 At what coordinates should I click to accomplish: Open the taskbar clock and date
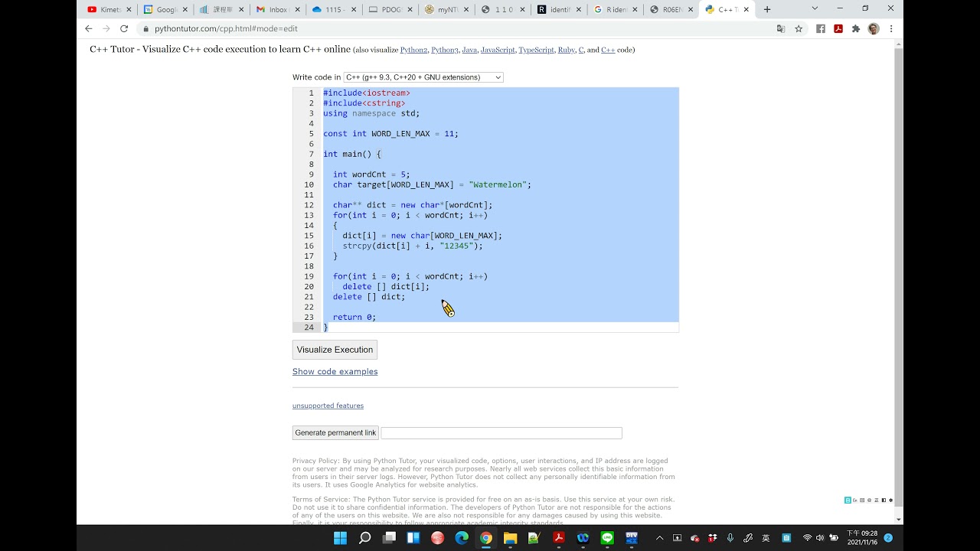[x=862, y=538]
